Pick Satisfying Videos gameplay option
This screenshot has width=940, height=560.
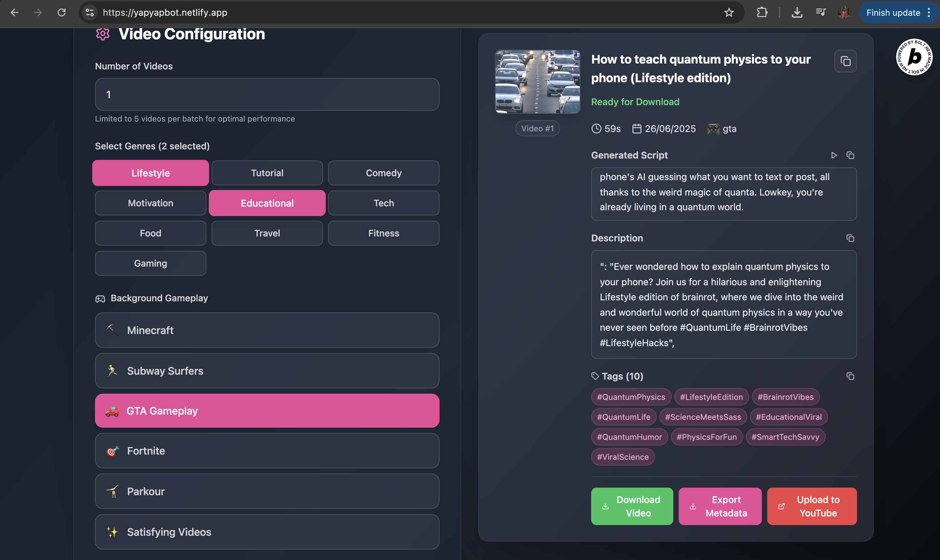pyautogui.click(x=267, y=532)
